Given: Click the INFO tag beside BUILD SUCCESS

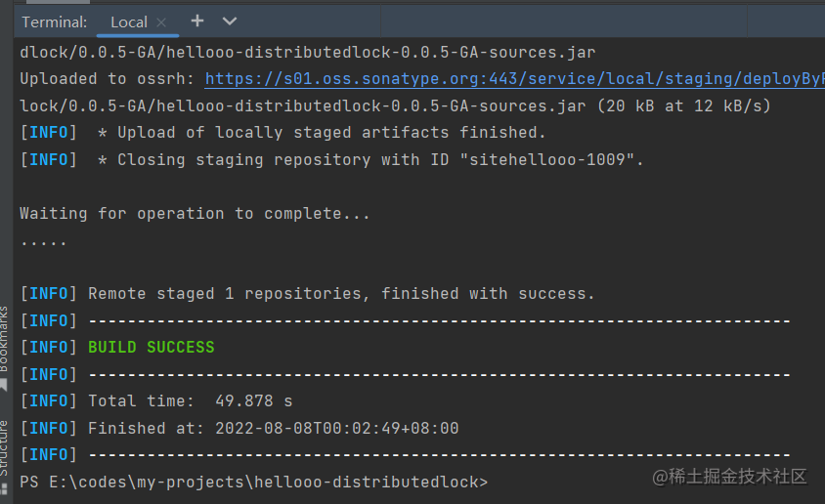Looking at the screenshot, I should (48, 348).
